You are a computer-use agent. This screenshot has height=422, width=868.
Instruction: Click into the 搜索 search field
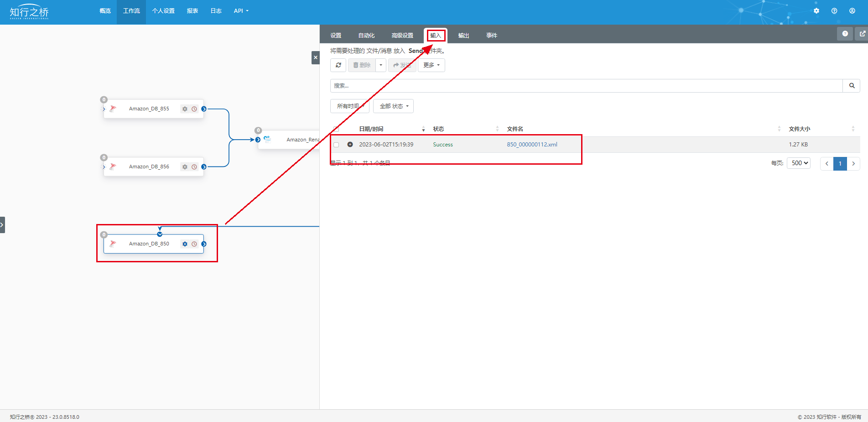pyautogui.click(x=586, y=86)
